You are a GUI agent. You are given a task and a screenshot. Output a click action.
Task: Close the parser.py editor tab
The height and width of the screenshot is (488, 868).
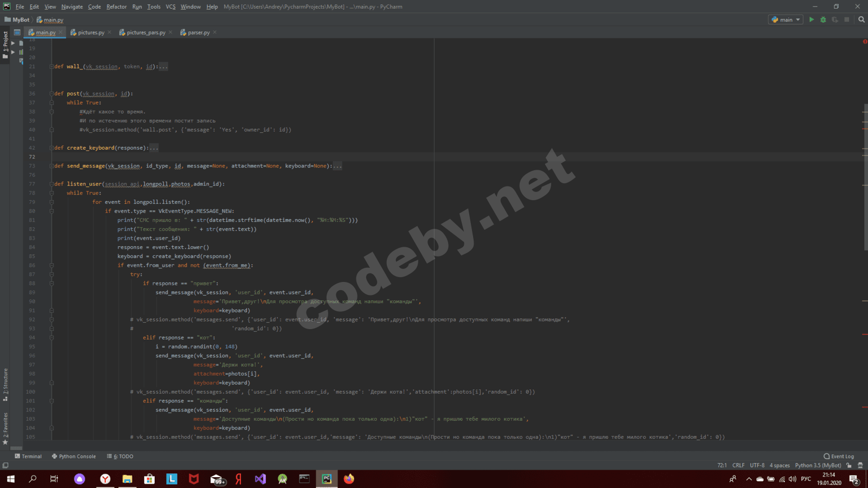[x=215, y=33]
